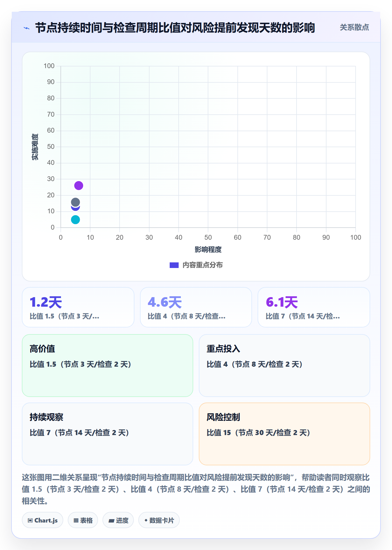
Task: Click the description paragraph starting 这张图用二维关系
Action: 196,489
